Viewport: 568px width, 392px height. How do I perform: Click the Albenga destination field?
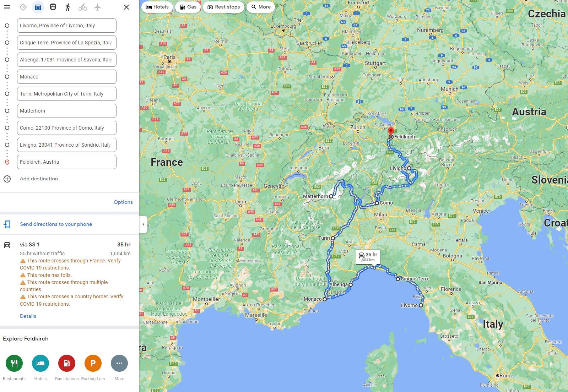pyautogui.click(x=67, y=60)
